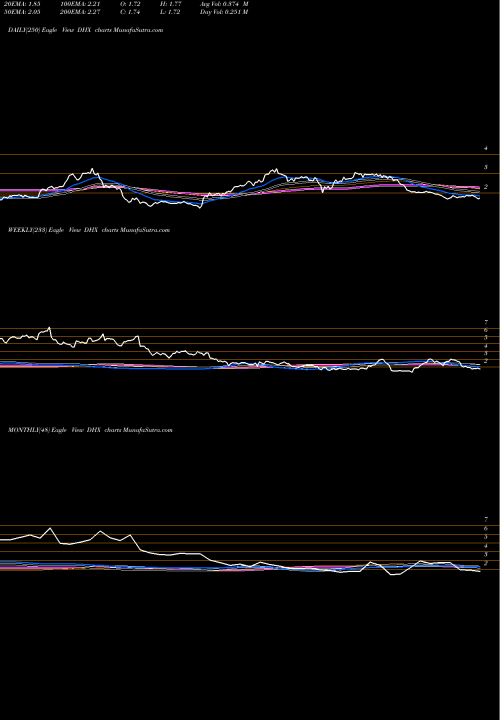Viewport: 500px width, 720px height.
Task: Click the 200EMA: 2.27 value
Action: (x=80, y=12)
